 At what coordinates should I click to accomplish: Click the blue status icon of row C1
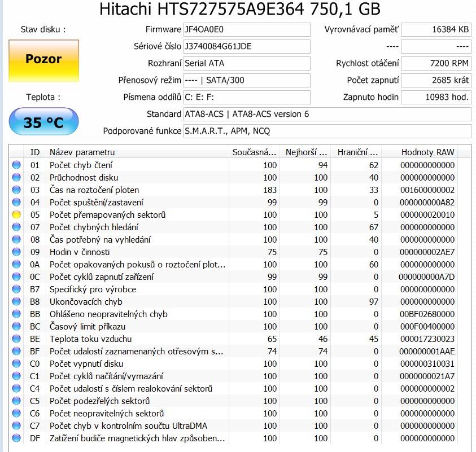click(x=16, y=376)
